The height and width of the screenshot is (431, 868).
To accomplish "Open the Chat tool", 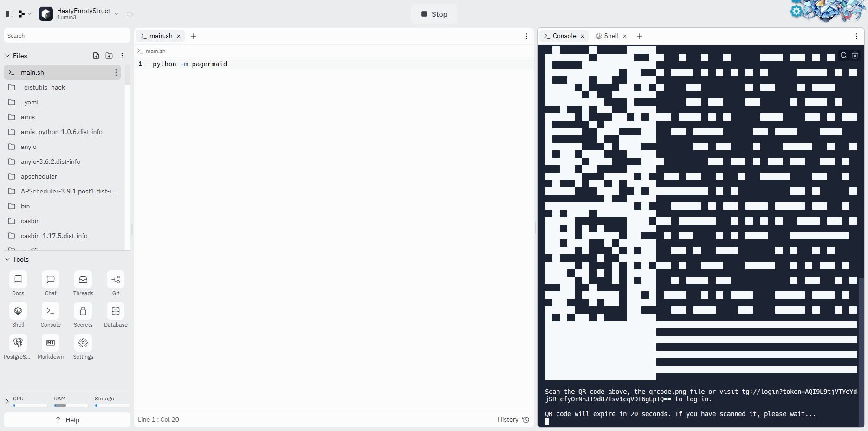I will (x=51, y=280).
